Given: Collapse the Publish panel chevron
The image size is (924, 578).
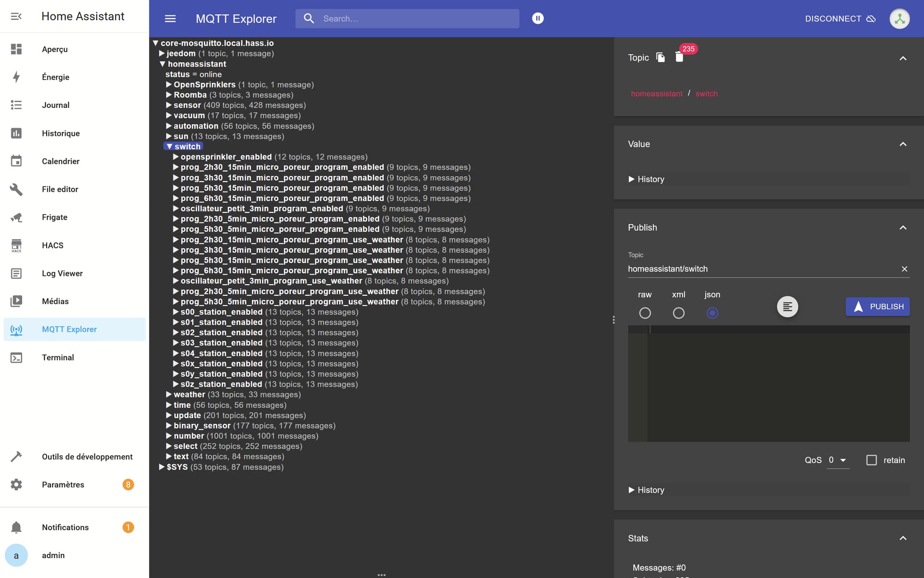Looking at the screenshot, I should (x=903, y=227).
